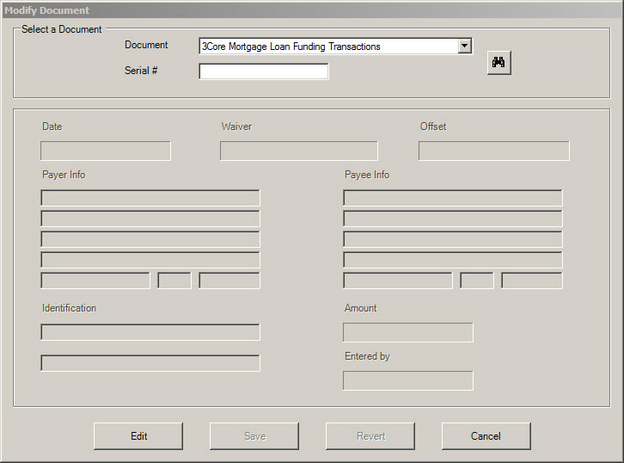Screen dimensions: 624x463
Task: Click the disabled Save button
Action: tap(254, 436)
